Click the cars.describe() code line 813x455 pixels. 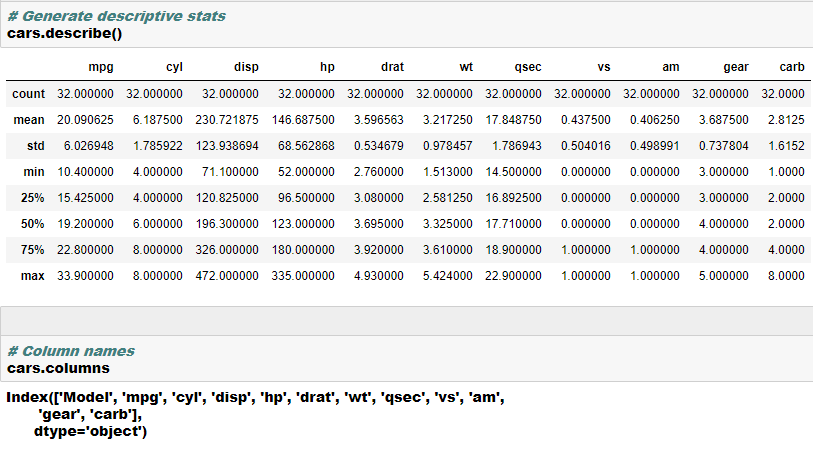click(x=65, y=34)
